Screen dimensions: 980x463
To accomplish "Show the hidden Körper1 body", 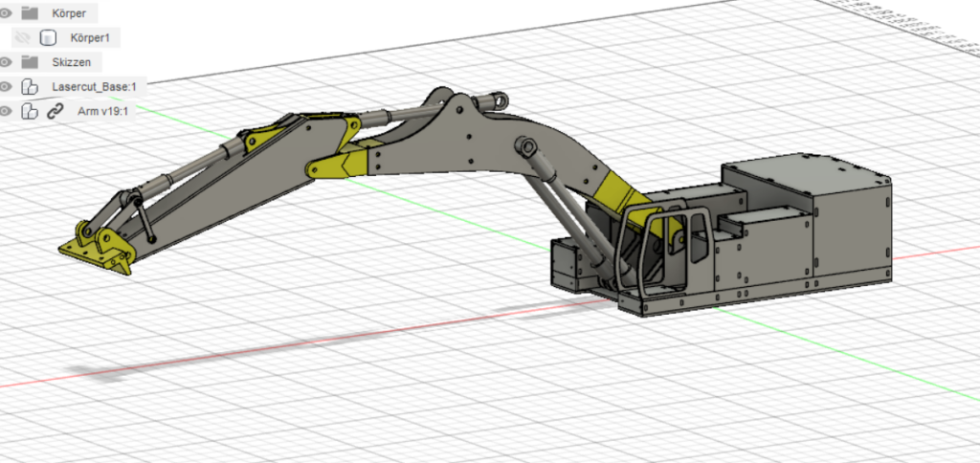I will (22, 38).
